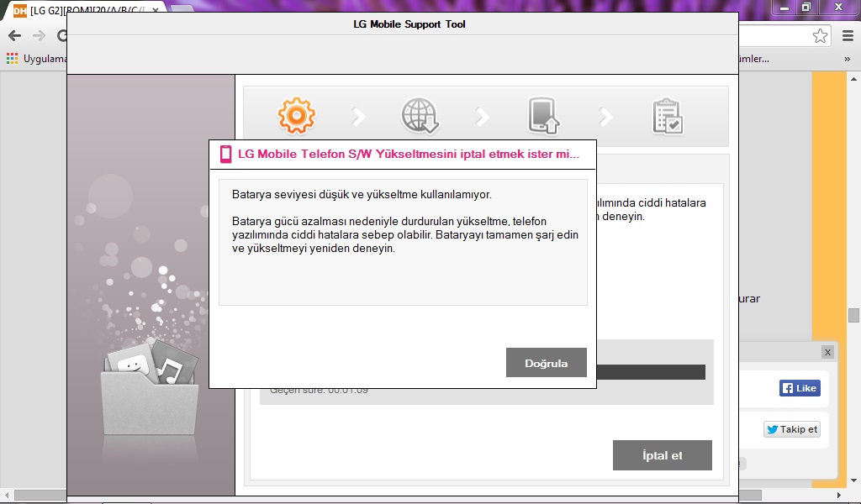Click the dark upgrade progress bar

651,372
